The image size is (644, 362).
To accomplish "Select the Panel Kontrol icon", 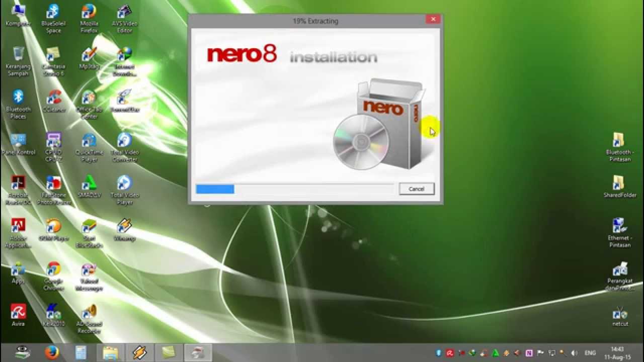I will pyautogui.click(x=18, y=144).
